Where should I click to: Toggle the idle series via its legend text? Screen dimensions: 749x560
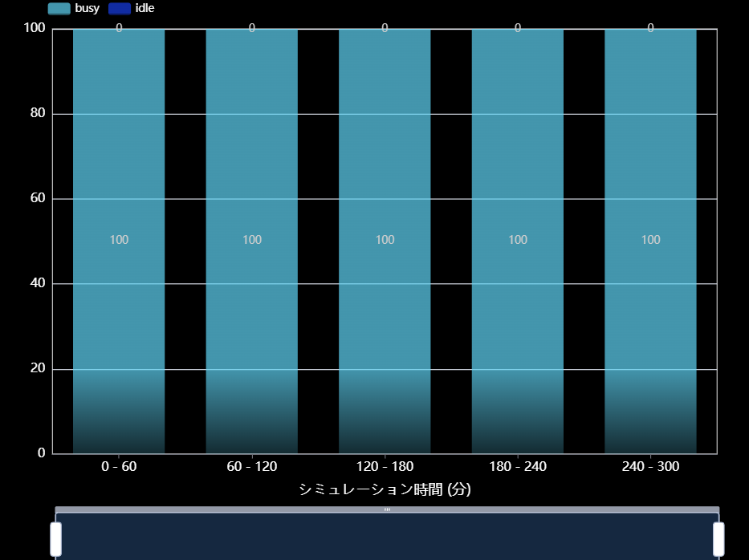[x=145, y=9]
